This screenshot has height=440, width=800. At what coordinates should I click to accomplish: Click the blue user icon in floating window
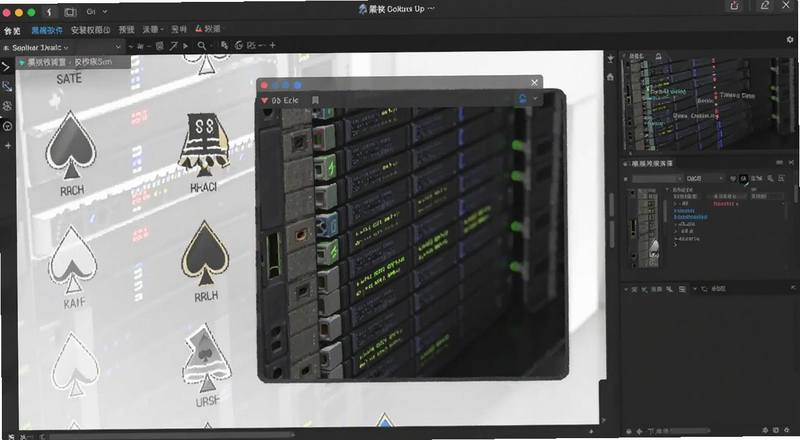click(x=522, y=98)
